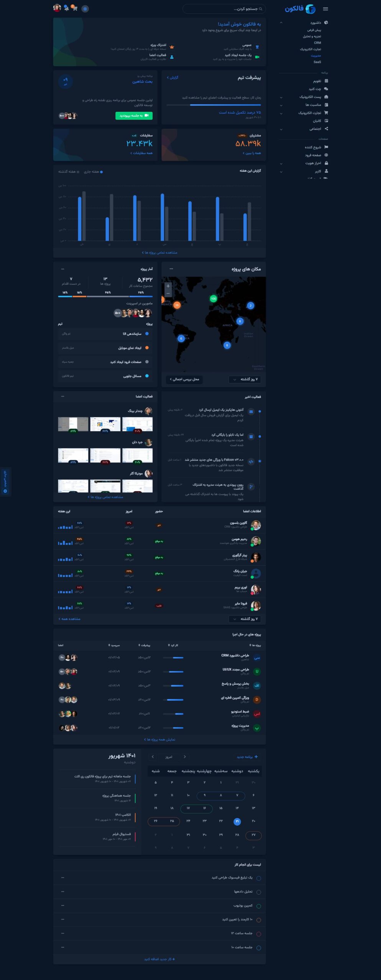Expand احراز هویت sidebar submenu
Viewport: 381px width, 980px height.
[x=281, y=163]
